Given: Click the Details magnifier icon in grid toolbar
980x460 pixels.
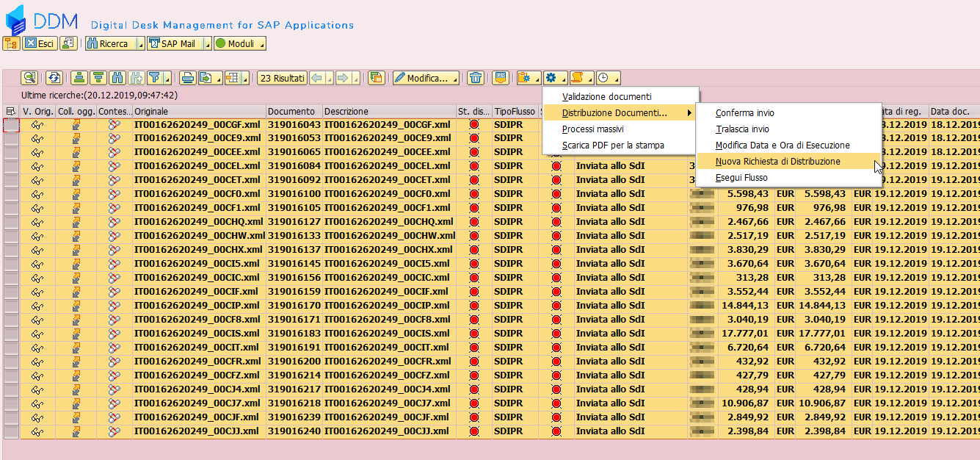Looking at the screenshot, I should 29,78.
